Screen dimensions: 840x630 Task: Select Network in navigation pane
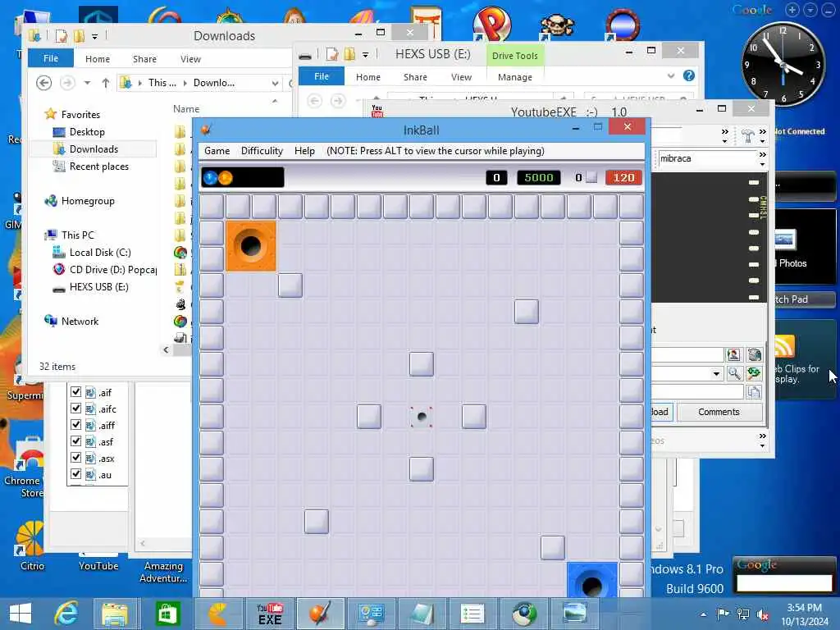[80, 321]
